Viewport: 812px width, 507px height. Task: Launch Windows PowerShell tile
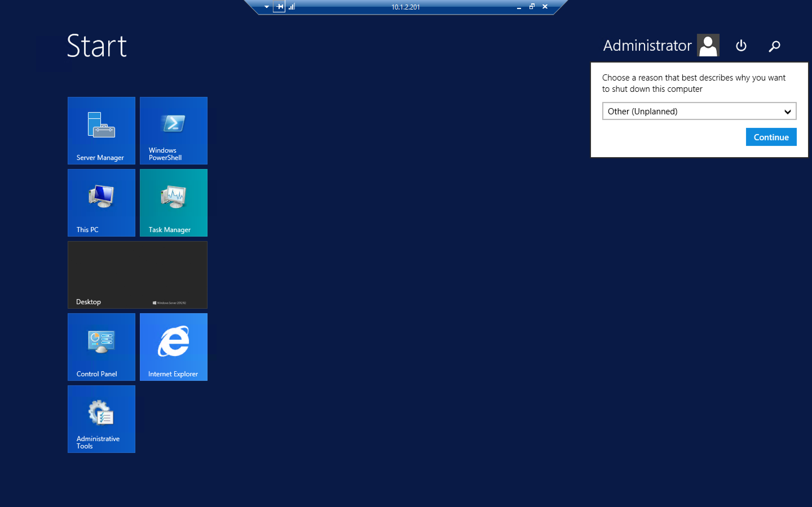point(173,130)
